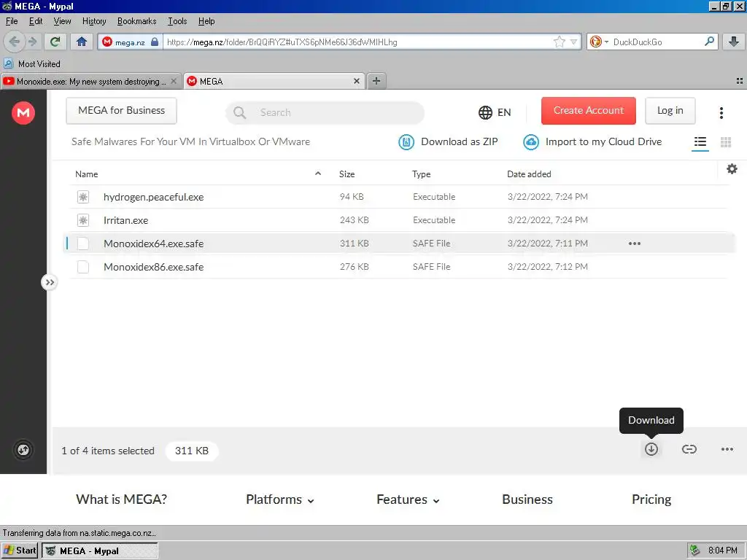Sort by Name column header
The width and height of the screenshot is (747, 560).
87,174
